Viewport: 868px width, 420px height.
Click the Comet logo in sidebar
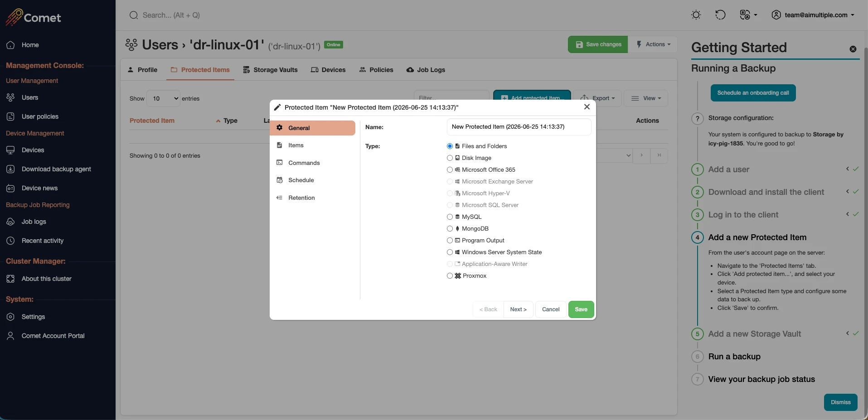tap(33, 17)
